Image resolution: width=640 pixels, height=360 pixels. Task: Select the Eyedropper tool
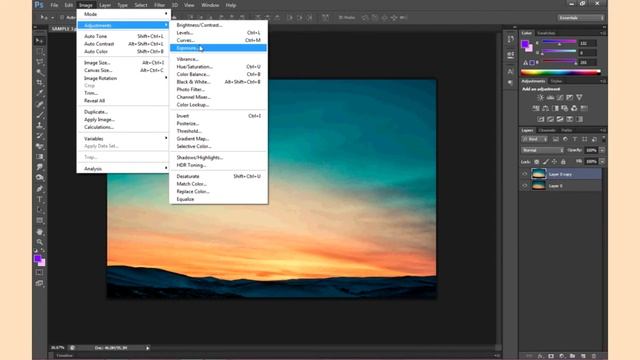click(x=40, y=93)
